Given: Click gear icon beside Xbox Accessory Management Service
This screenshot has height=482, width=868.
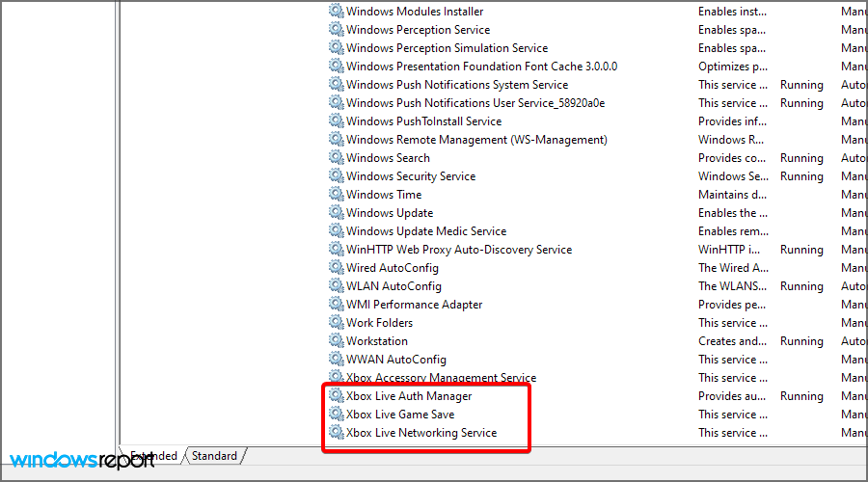Looking at the screenshot, I should coord(336,377).
